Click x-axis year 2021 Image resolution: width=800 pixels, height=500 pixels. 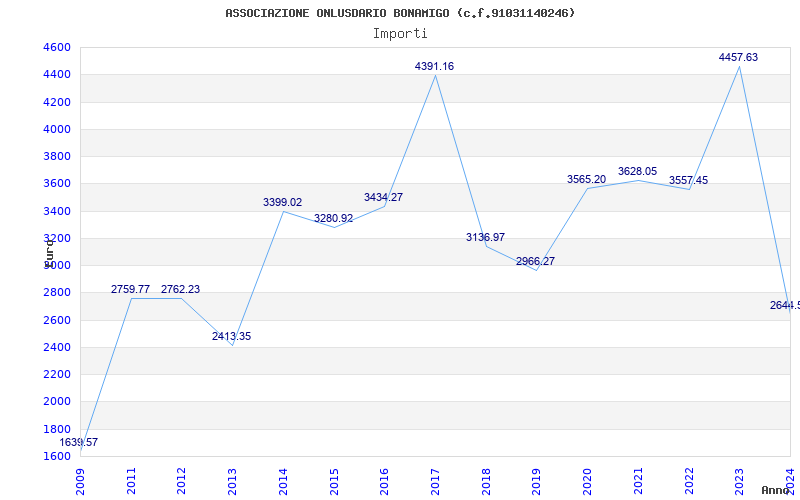(638, 482)
